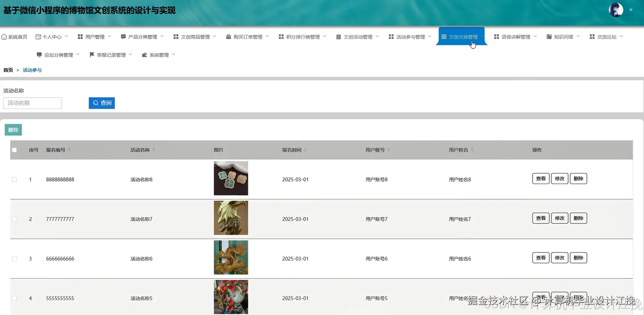This screenshot has width=644, height=315.
Task: Open the 交流论坛 menu label
Action: [607, 37]
